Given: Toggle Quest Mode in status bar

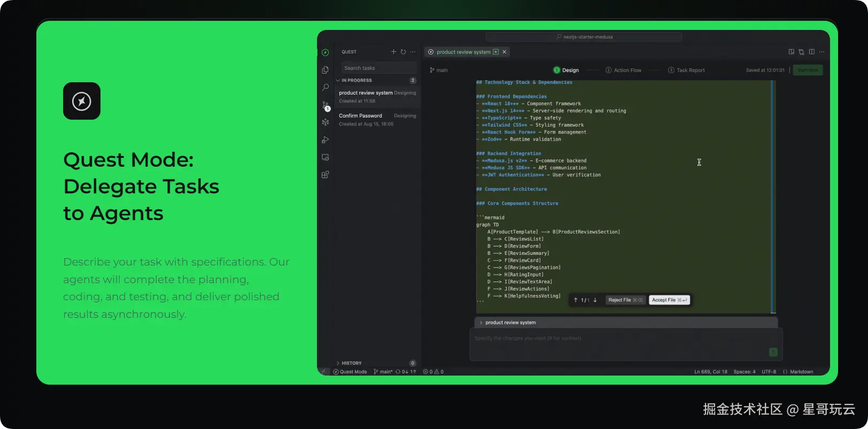Looking at the screenshot, I should point(350,372).
